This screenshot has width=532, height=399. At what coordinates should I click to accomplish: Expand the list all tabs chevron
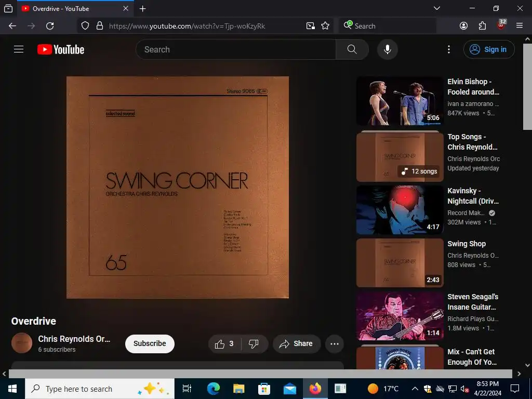click(x=437, y=8)
